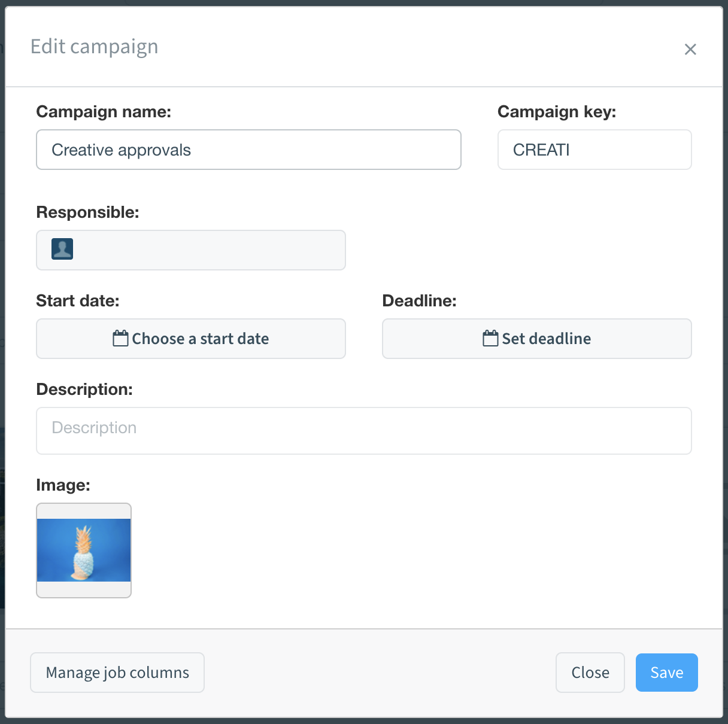This screenshot has height=724, width=728.
Task: Open Manage job columns
Action: point(117,672)
